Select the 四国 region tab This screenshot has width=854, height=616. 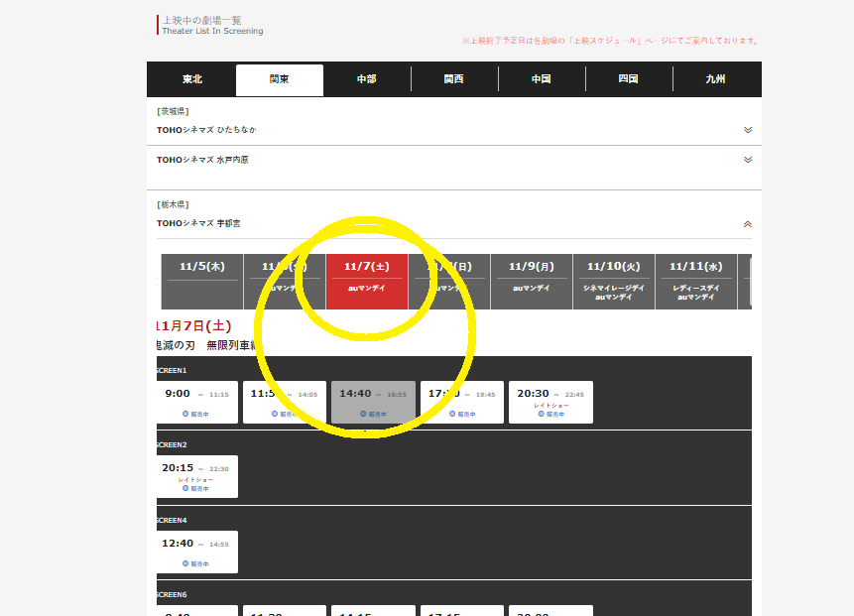[629, 79]
